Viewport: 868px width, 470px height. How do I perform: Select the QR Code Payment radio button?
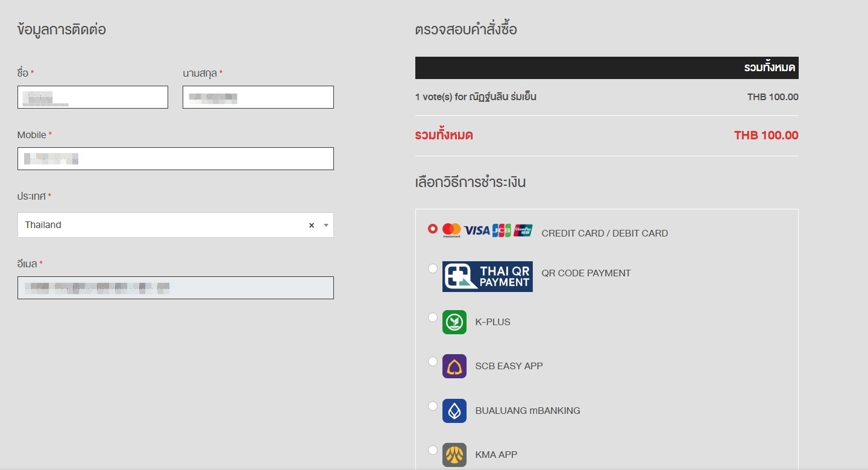coord(432,268)
